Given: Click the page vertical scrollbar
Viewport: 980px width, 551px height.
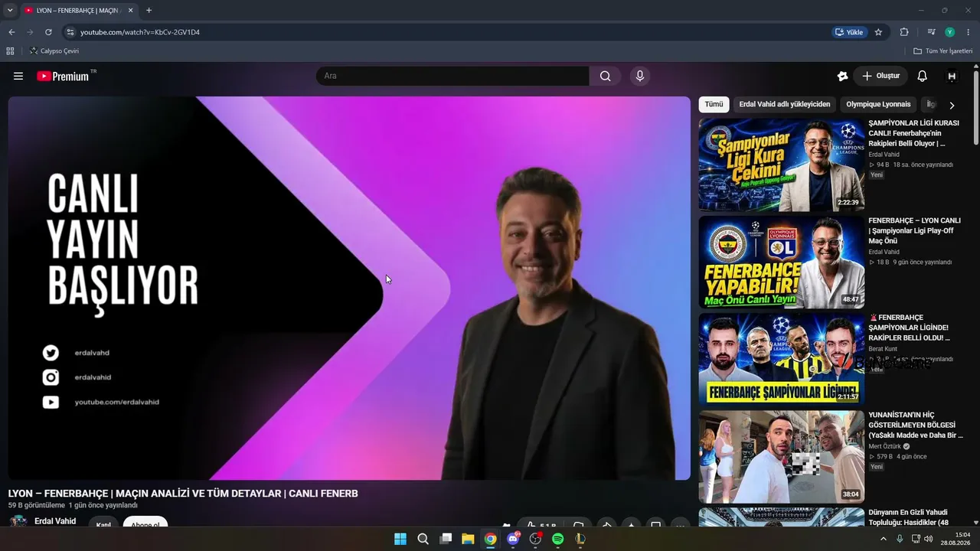Looking at the screenshot, I should [976, 107].
